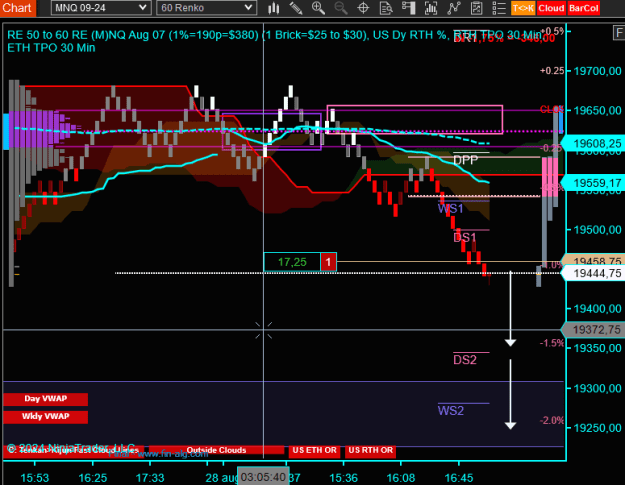
Task: Activate the Cross Hair tool icon
Action: (363, 8)
